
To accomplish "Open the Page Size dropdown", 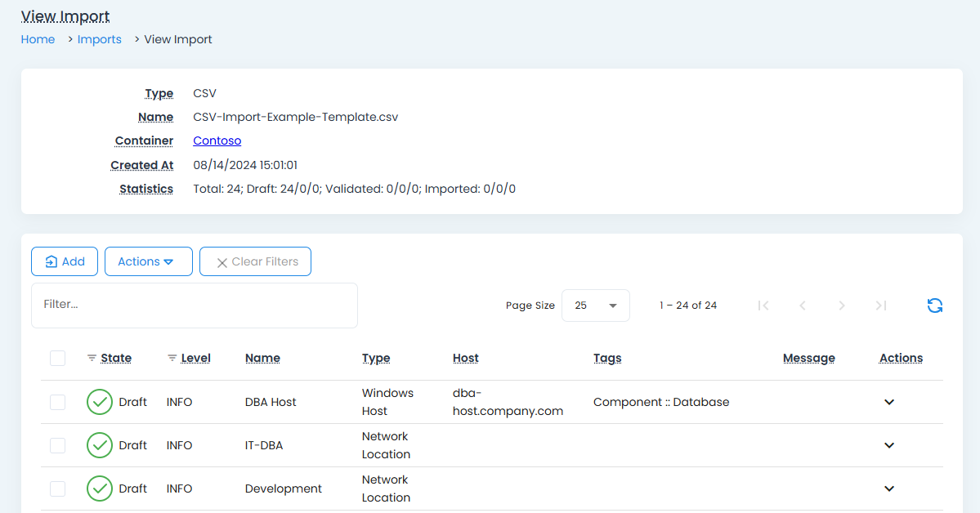I will tap(595, 306).
